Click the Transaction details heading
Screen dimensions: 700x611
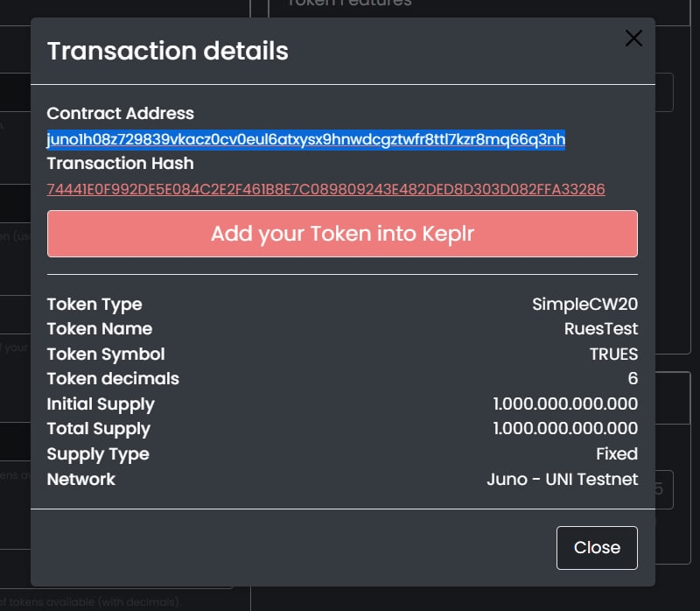(x=167, y=51)
